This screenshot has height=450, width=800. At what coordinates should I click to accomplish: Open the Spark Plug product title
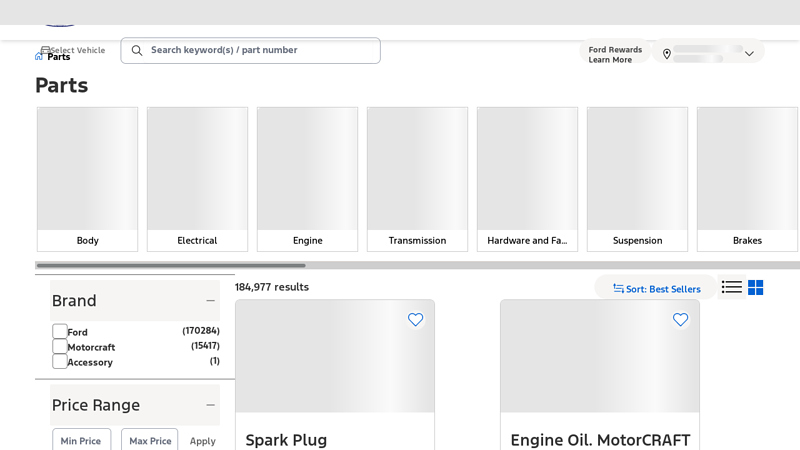(x=286, y=440)
